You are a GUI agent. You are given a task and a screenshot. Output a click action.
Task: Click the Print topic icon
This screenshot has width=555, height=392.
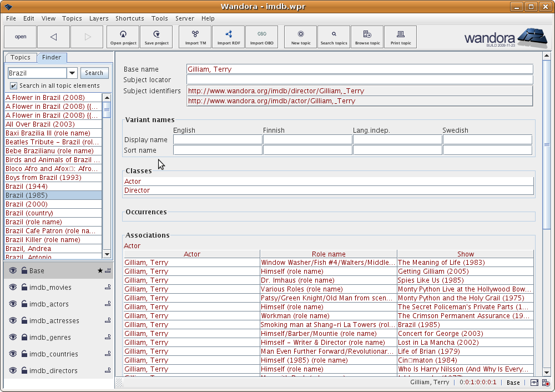coord(400,37)
